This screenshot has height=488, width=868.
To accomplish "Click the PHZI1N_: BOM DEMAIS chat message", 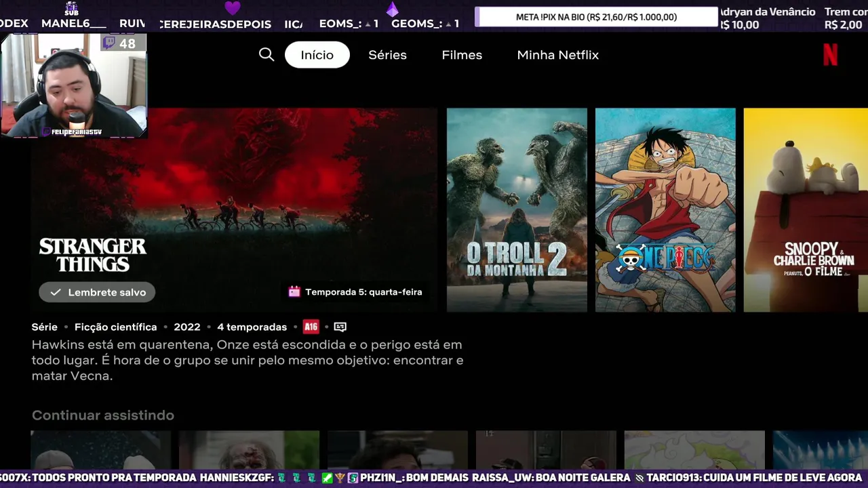I will tap(414, 478).
